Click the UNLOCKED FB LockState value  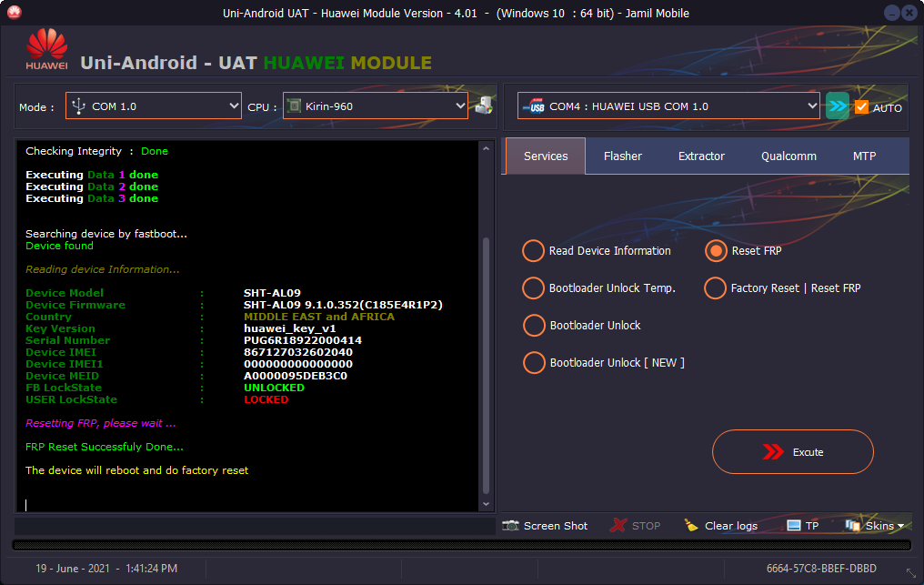(274, 388)
